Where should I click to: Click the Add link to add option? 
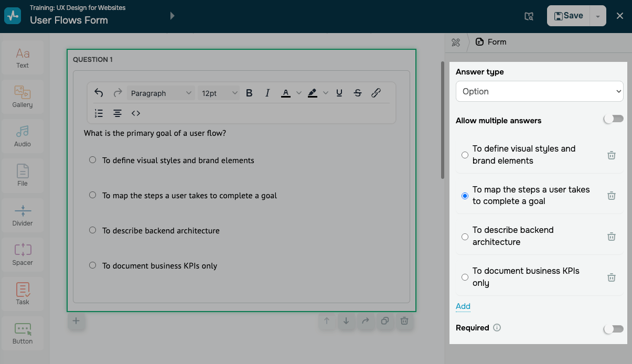tap(463, 306)
